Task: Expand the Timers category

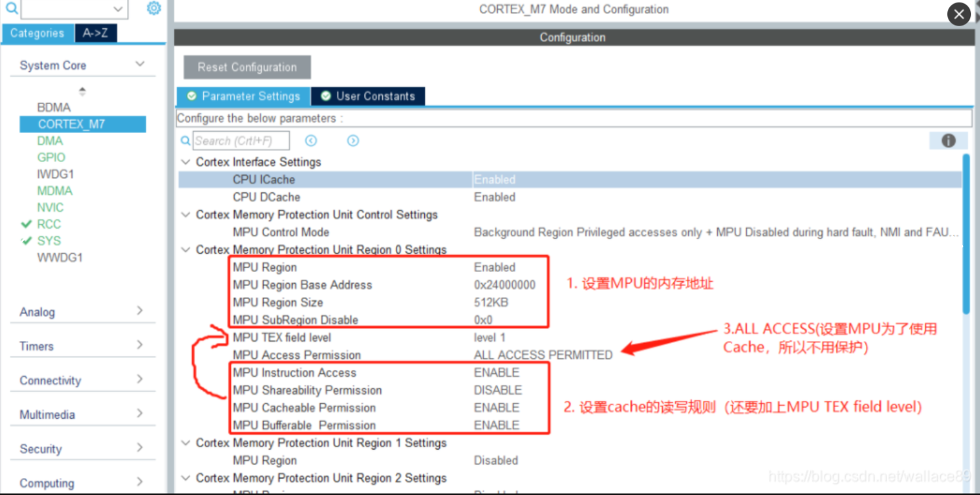Action: (x=140, y=345)
